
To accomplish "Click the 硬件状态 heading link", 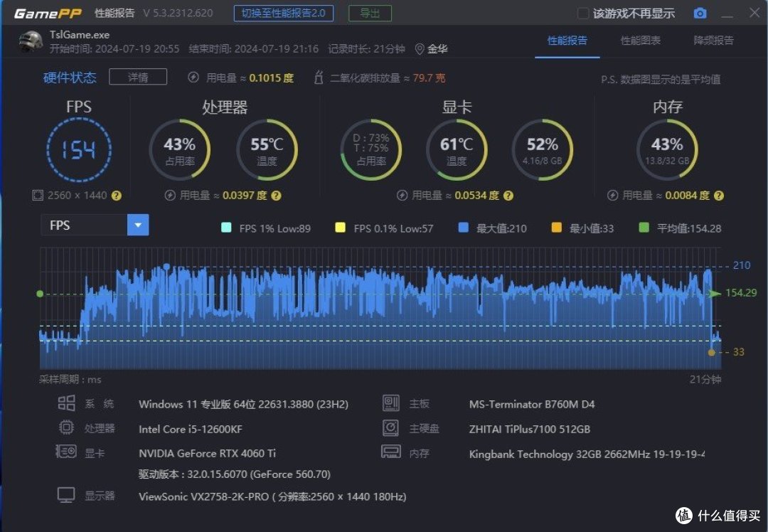I will (70, 78).
